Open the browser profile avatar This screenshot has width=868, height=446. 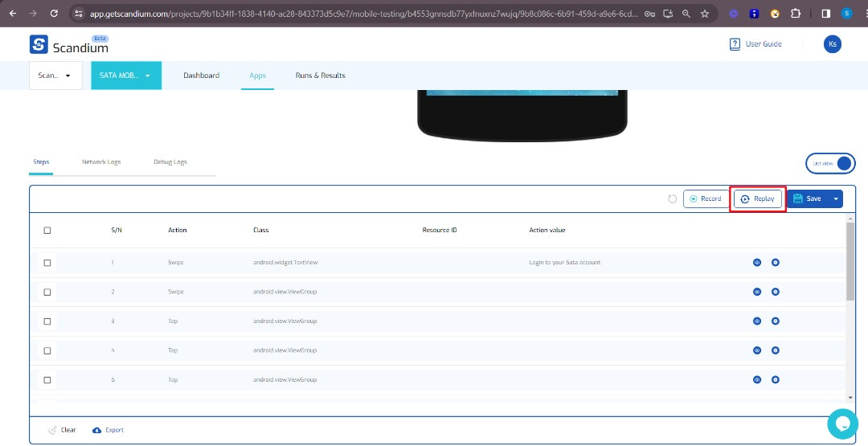pyautogui.click(x=846, y=14)
